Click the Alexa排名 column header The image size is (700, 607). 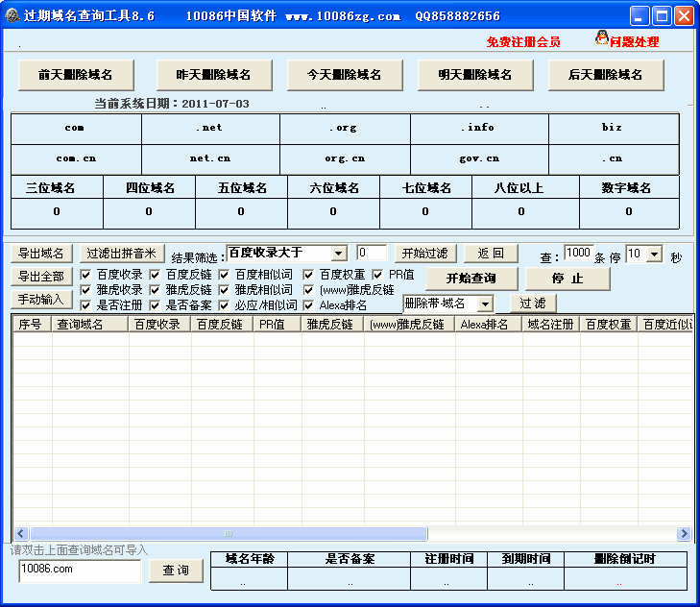tap(488, 325)
